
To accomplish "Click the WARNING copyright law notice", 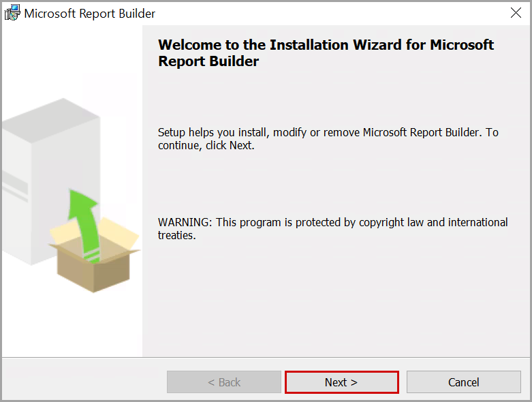I will point(332,222).
